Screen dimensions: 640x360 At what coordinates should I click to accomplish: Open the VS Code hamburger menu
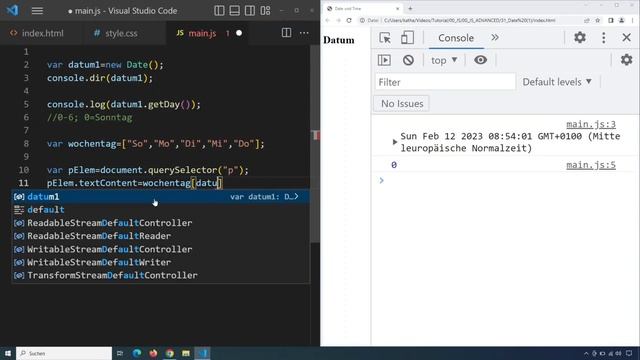pyautogui.click(x=37, y=11)
